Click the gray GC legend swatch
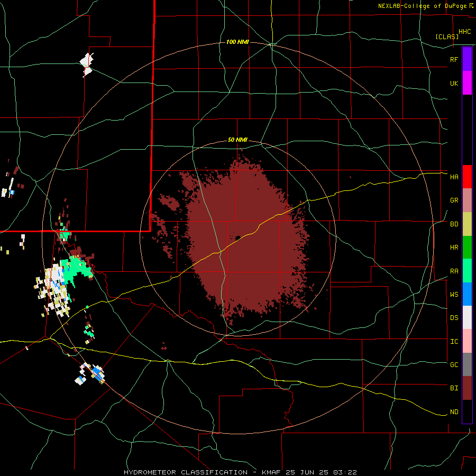The height and width of the screenshot is (476, 476). [x=467, y=364]
